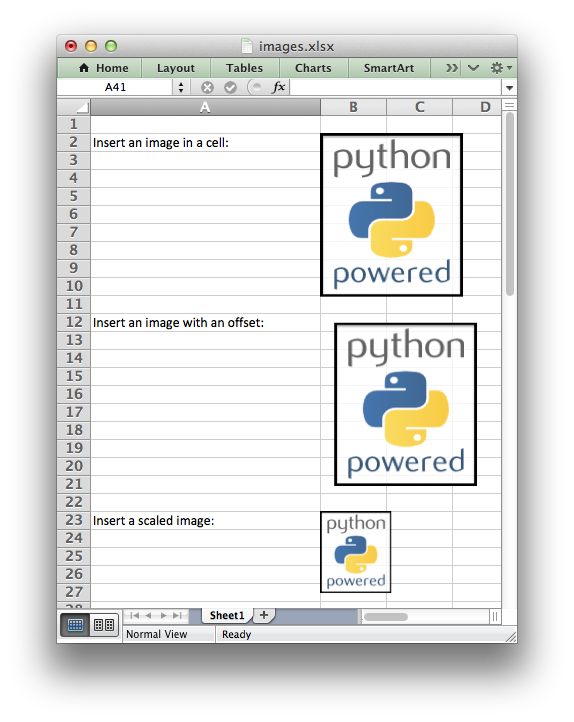Click the formula bar input field
The height and width of the screenshot is (722, 574).
tap(396, 87)
